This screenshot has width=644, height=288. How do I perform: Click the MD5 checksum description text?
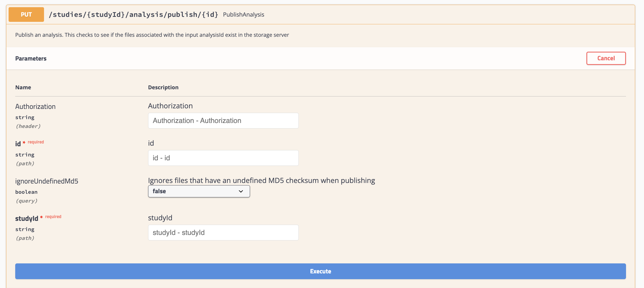tap(261, 180)
